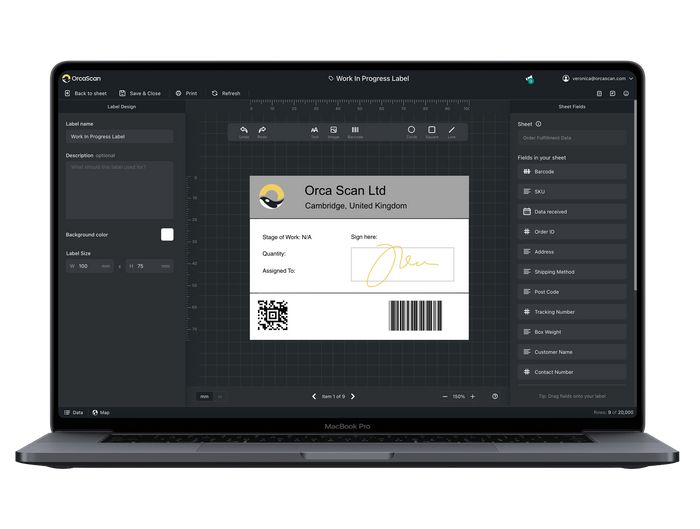This screenshot has height=529, width=700.
Task: Click the last icon in the top-right icon group
Action: [626, 93]
